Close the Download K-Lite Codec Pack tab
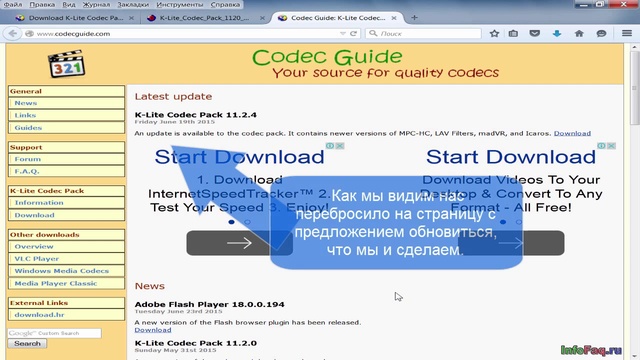This screenshot has width=640, height=360. [x=131, y=18]
